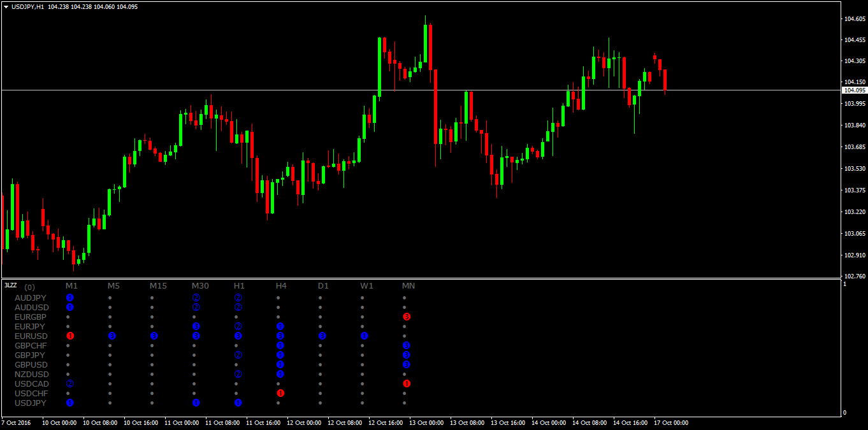This screenshot has width=868, height=430.
Task: Open the chart menu arrow beside USDJPY,H1
Action: point(6,6)
